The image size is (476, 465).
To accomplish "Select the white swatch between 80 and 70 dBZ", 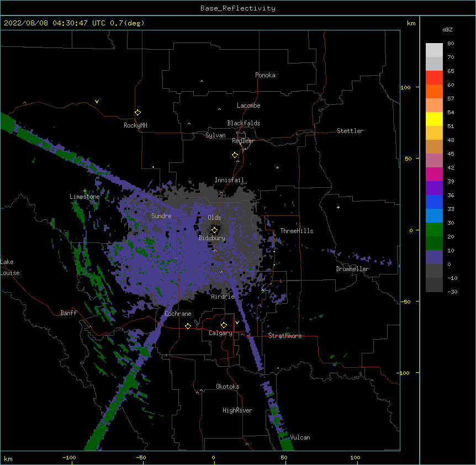I will (x=434, y=50).
